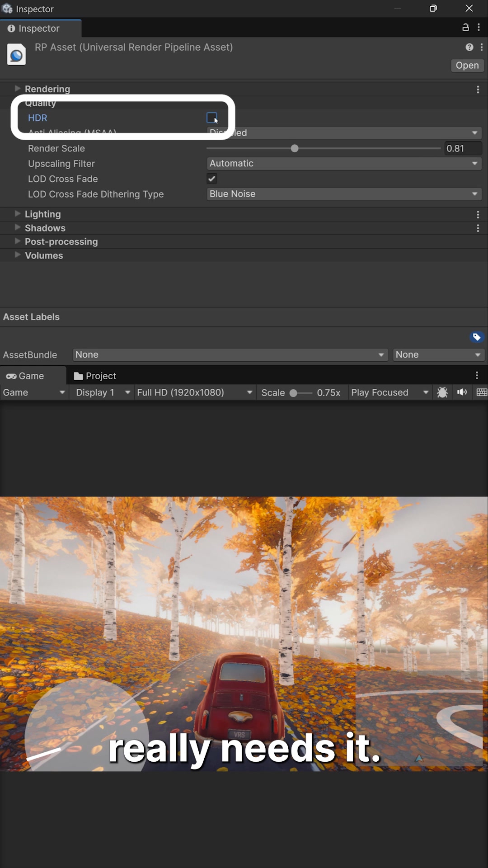
Task: Mute audio in Game view
Action: coord(462,392)
